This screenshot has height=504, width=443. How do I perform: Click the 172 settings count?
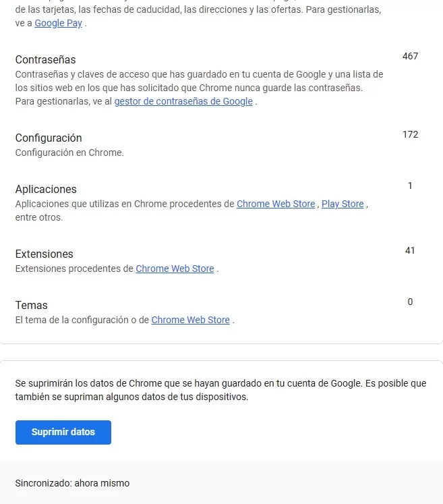410,134
